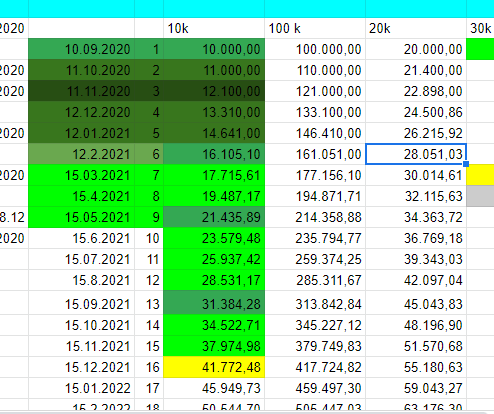The image size is (494, 414).
Task: Click date cell 12.12.2020
Action: click(82, 112)
